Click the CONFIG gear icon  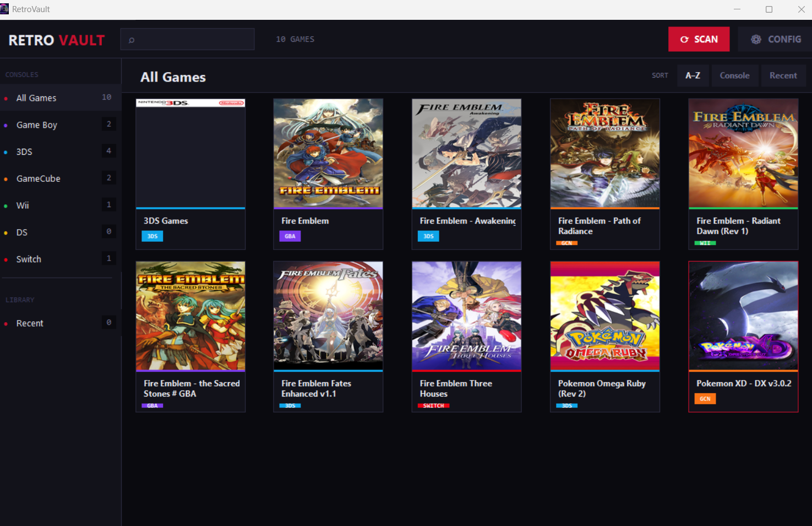coord(756,40)
